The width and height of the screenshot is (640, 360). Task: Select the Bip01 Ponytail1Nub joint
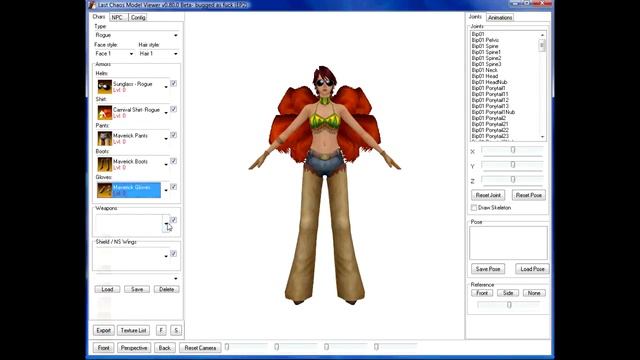click(x=493, y=112)
